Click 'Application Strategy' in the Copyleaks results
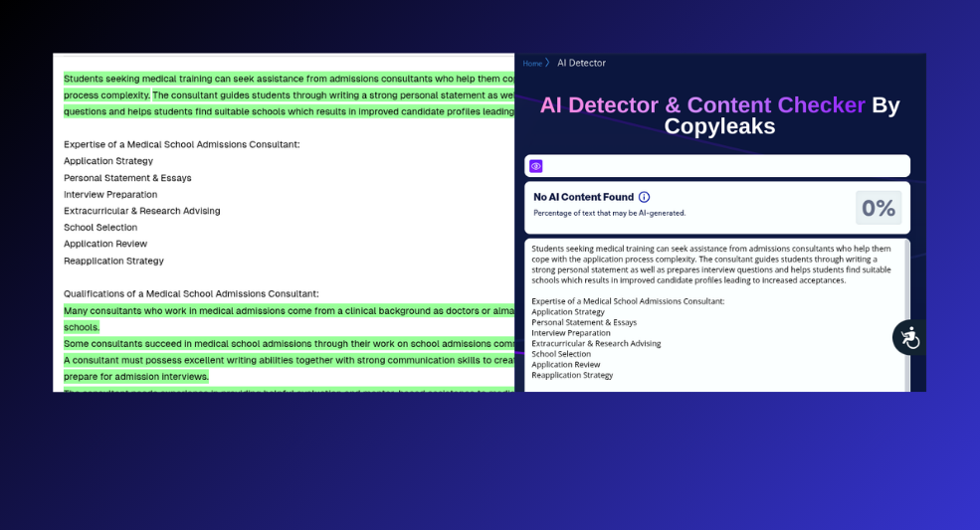The width and height of the screenshot is (980, 530). coord(568,312)
